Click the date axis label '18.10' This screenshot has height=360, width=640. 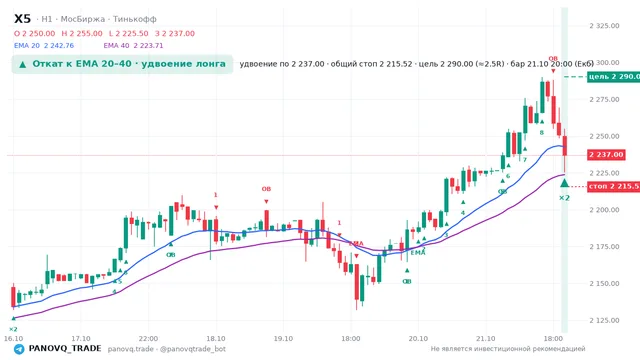pyautogui.click(x=216, y=339)
